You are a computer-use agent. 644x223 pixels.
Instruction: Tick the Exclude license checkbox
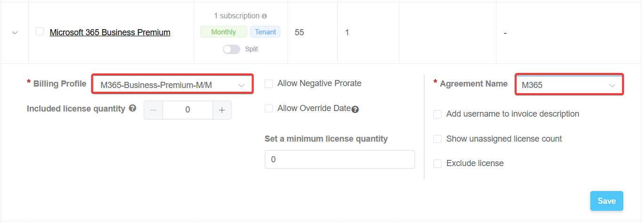click(x=438, y=164)
